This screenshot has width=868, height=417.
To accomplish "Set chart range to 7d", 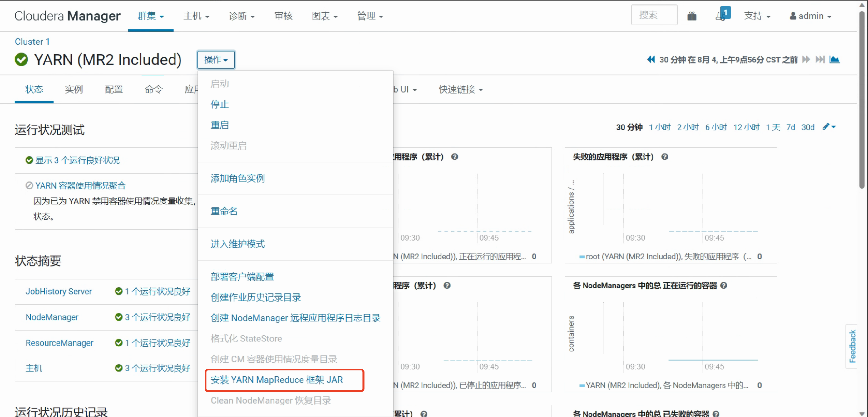I will [x=791, y=127].
